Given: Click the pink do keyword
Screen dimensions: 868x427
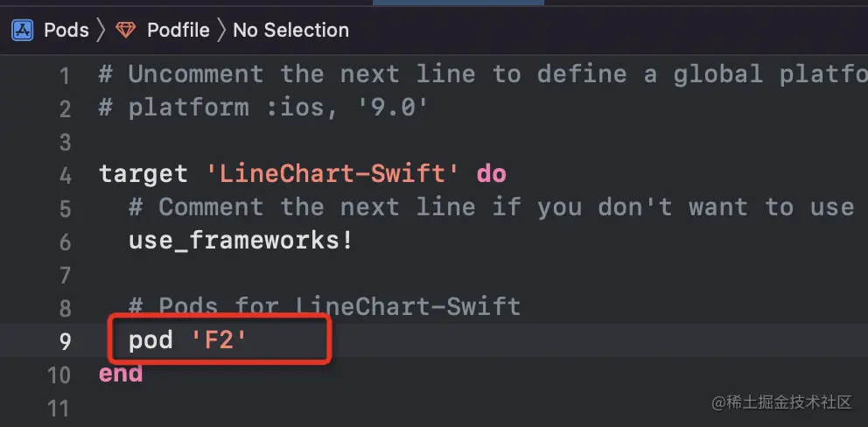Looking at the screenshot, I should (x=491, y=174).
